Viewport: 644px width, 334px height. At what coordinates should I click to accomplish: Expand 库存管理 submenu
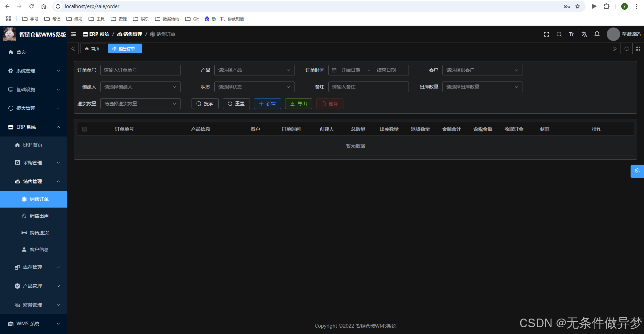34,267
